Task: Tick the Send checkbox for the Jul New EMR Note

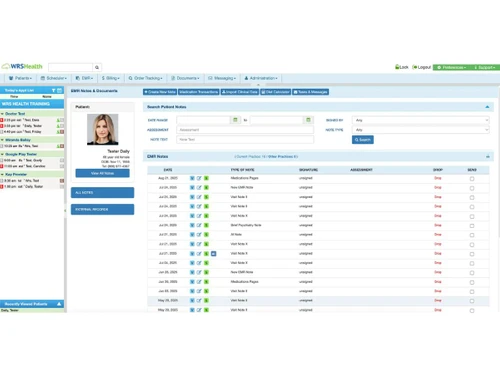Action: point(472,188)
